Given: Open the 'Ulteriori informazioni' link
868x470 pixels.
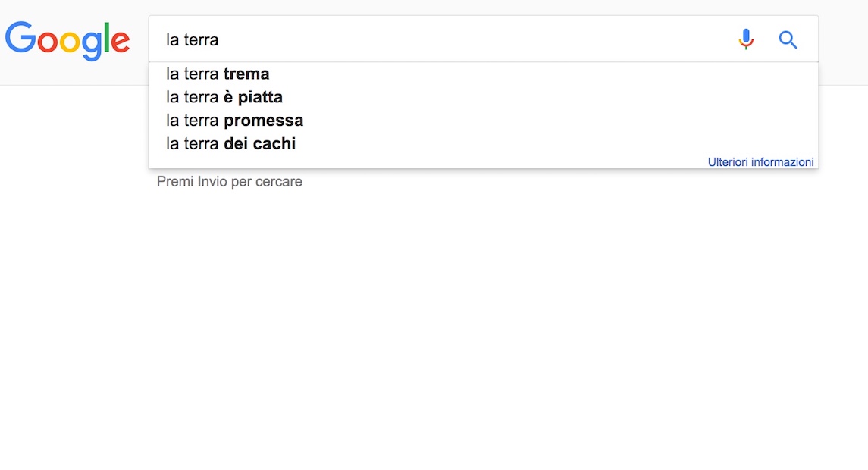Looking at the screenshot, I should pos(760,161).
